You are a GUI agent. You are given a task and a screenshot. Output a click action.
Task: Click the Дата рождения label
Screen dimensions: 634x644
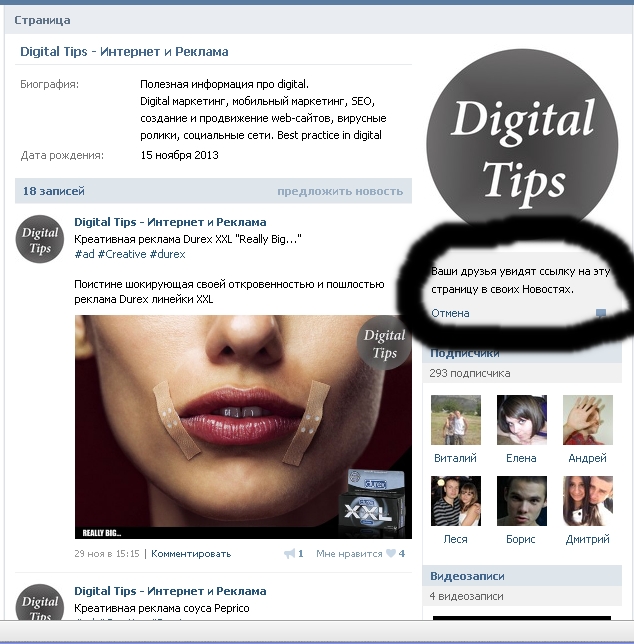point(62,155)
